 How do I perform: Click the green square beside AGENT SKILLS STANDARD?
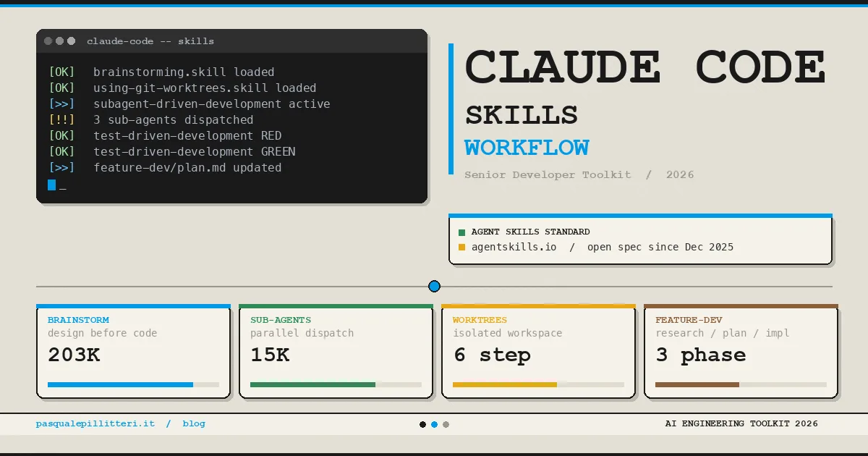tap(462, 232)
